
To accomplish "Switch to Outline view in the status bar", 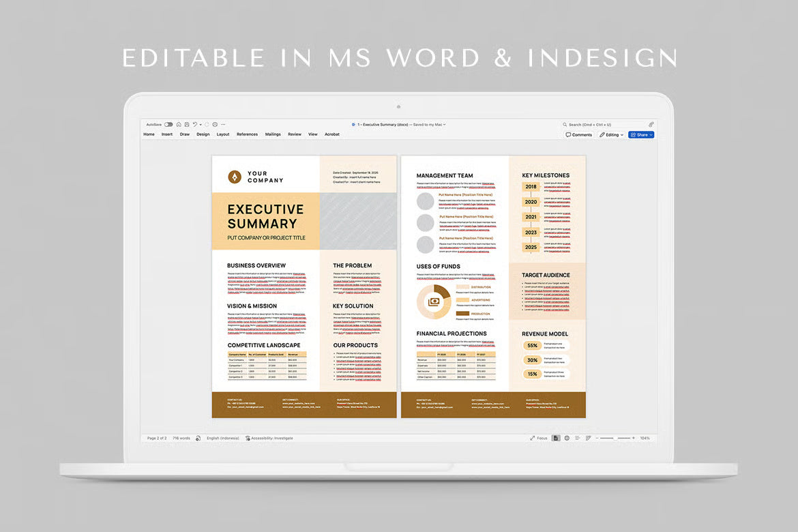I will click(577, 438).
